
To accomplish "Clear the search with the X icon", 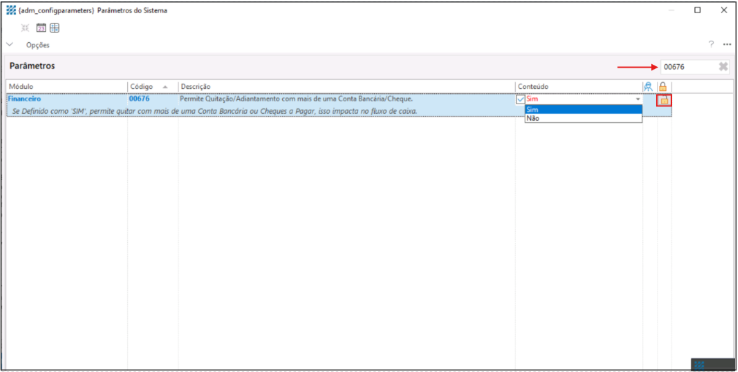I will [723, 67].
